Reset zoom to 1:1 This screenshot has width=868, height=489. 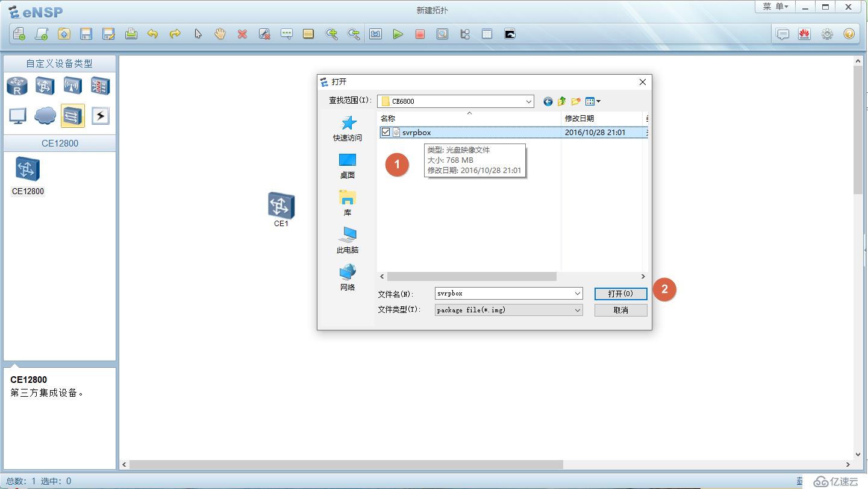coord(376,34)
